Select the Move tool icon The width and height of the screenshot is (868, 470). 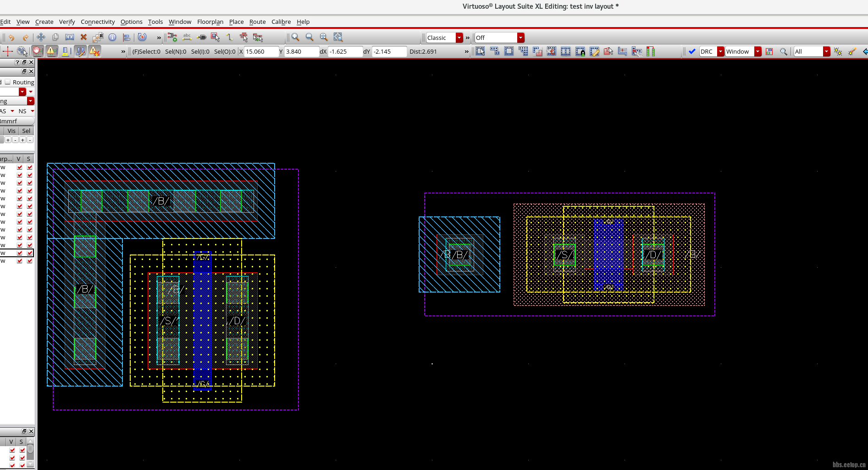pos(41,37)
